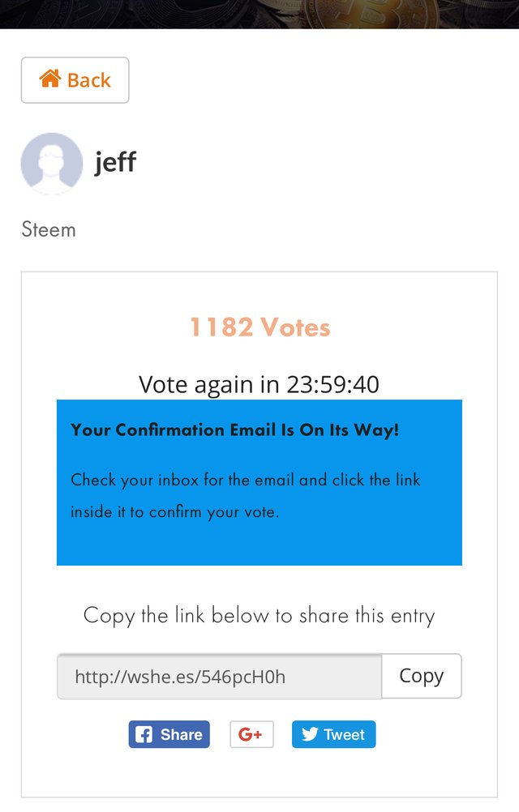This screenshot has height=812, width=519.
Task: Click the 1182 Votes count
Action: point(259,327)
